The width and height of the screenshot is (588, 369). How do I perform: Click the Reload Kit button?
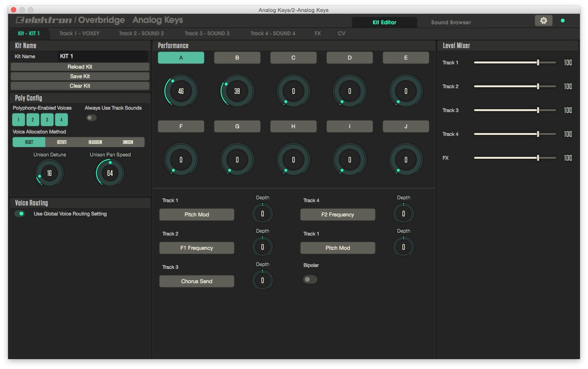point(80,67)
